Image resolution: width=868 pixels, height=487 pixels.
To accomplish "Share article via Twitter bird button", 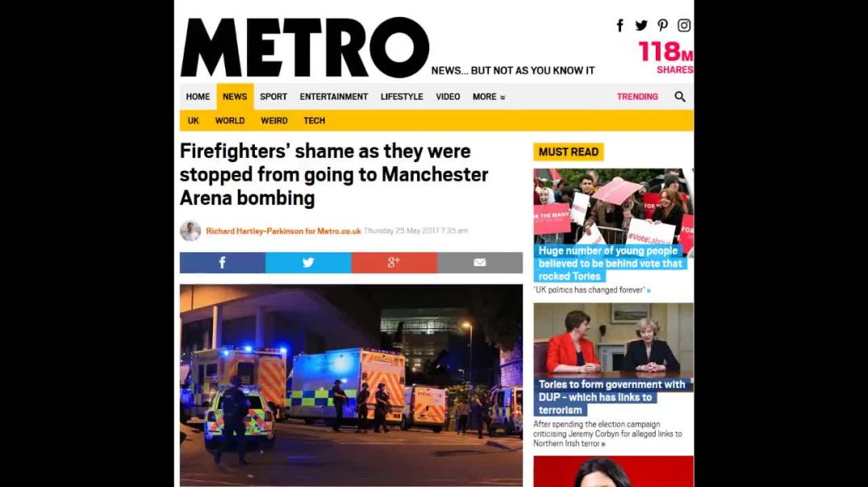I will click(308, 263).
